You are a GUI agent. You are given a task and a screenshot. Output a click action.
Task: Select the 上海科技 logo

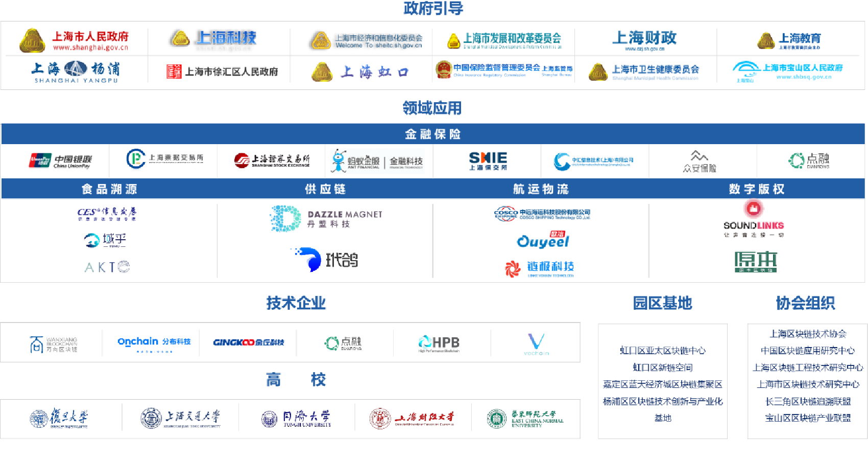213,39
